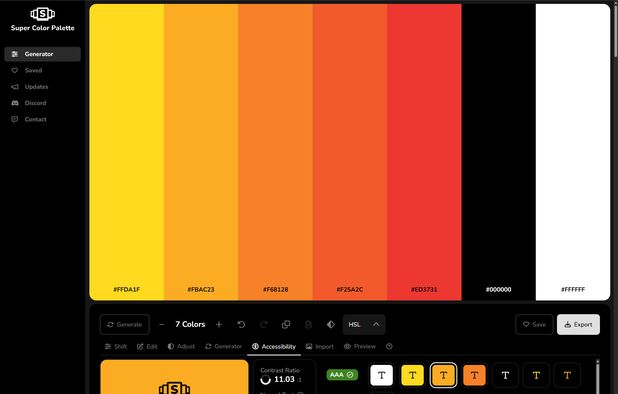Open the Generator sidebar item
Screen dimensions: 618x394
[43, 54]
